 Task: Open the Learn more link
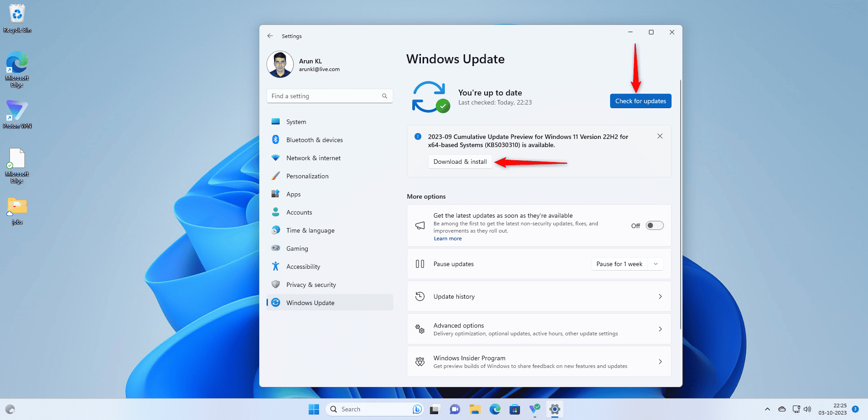coord(448,239)
